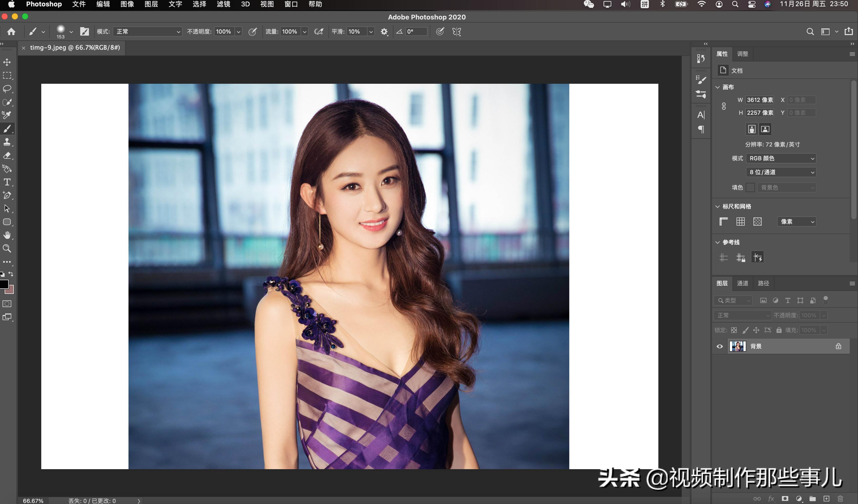858x504 pixels.
Task: Choose the Pen tool
Action: coord(7,195)
